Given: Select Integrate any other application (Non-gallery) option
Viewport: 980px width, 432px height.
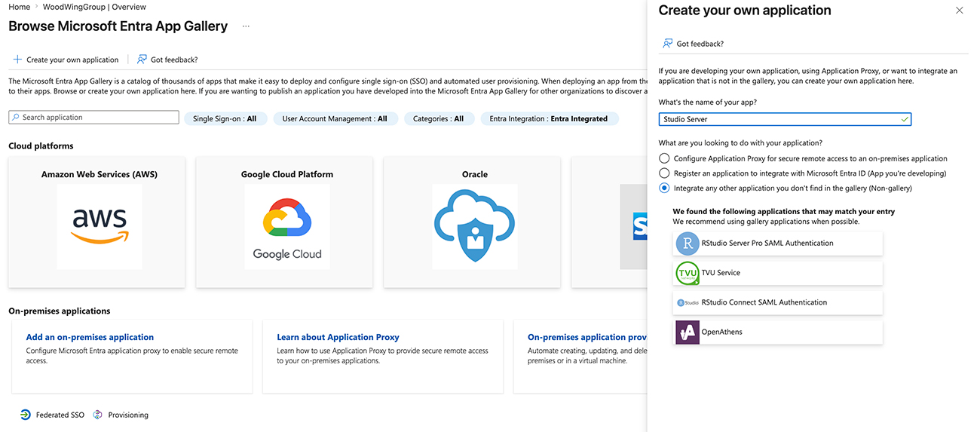Looking at the screenshot, I should pyautogui.click(x=664, y=188).
